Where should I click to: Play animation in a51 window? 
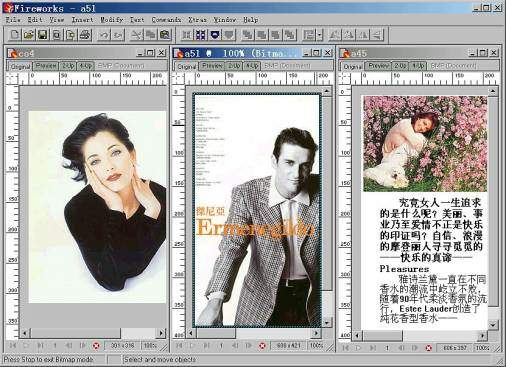[x=192, y=346]
